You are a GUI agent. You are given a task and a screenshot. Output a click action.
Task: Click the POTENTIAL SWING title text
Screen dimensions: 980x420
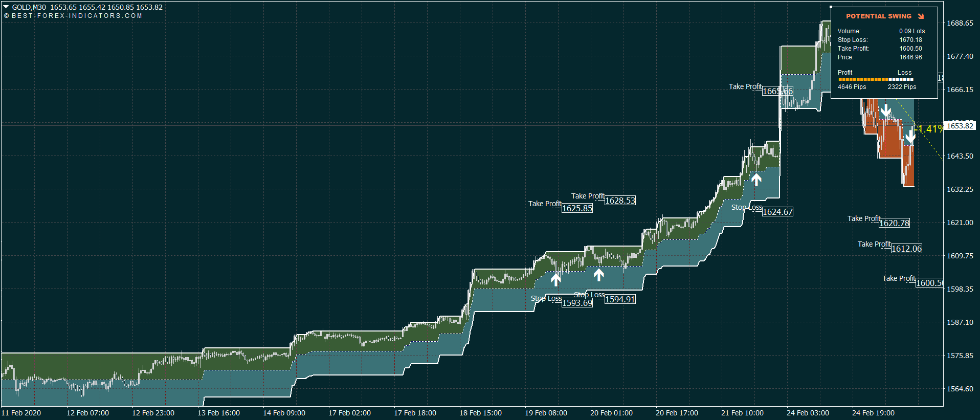[878, 16]
